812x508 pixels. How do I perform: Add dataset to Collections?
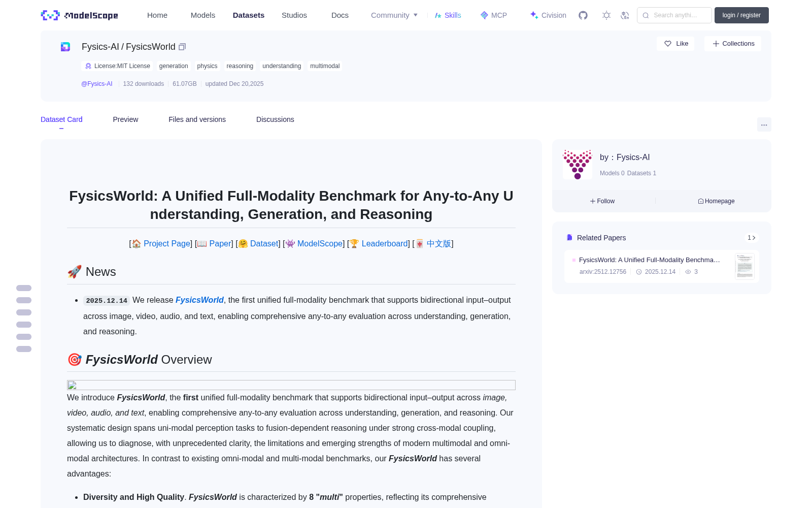coord(733,44)
